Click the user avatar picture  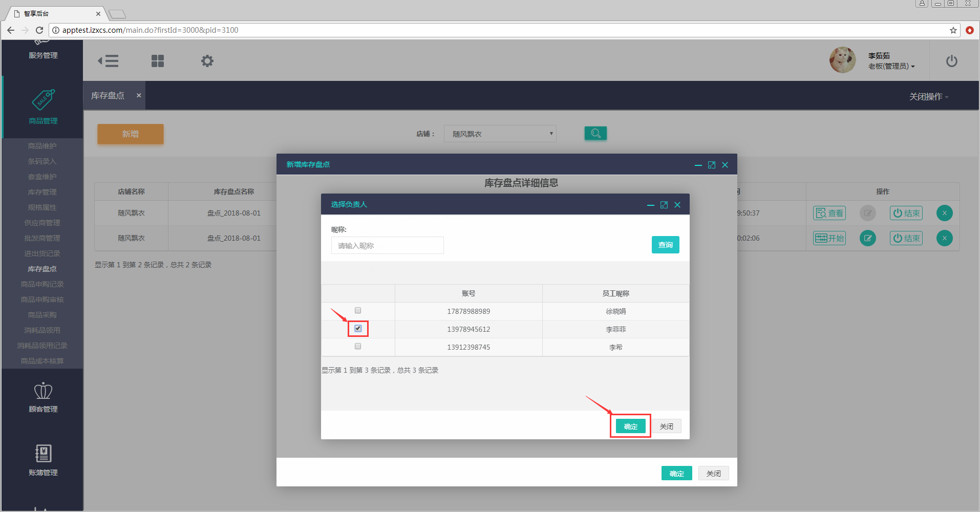(x=842, y=60)
